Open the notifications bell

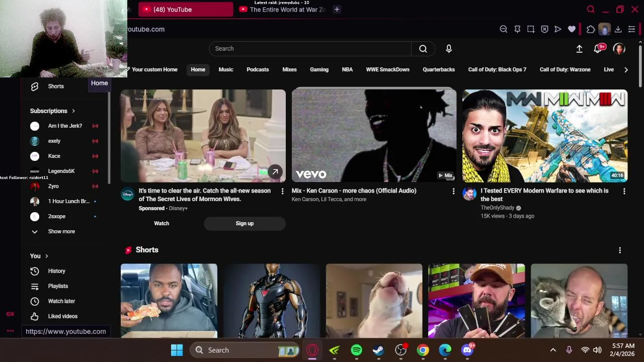point(598,49)
